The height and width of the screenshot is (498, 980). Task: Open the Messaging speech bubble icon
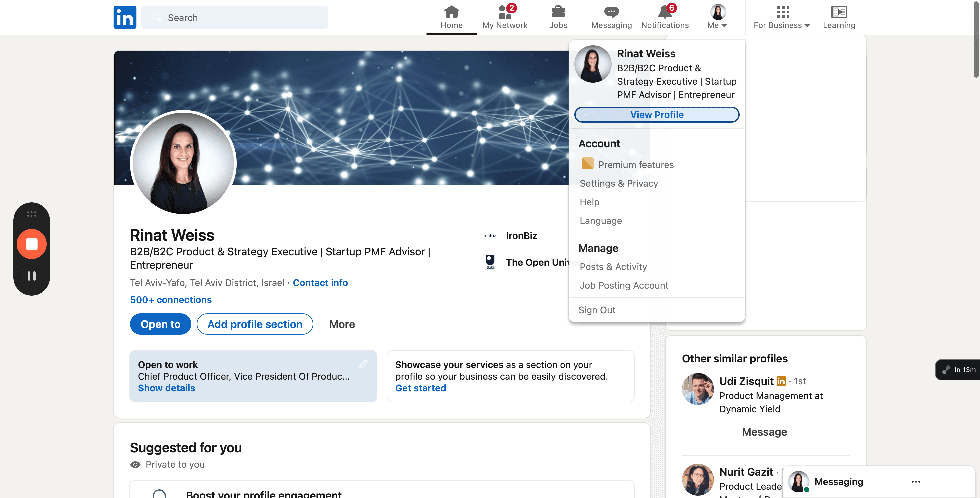611,12
